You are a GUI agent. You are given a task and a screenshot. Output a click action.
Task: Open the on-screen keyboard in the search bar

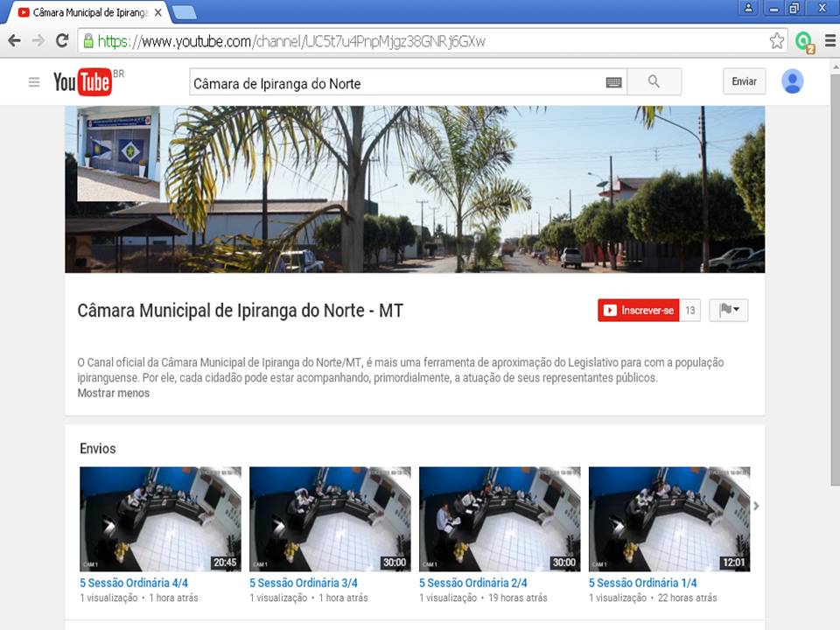615,80
